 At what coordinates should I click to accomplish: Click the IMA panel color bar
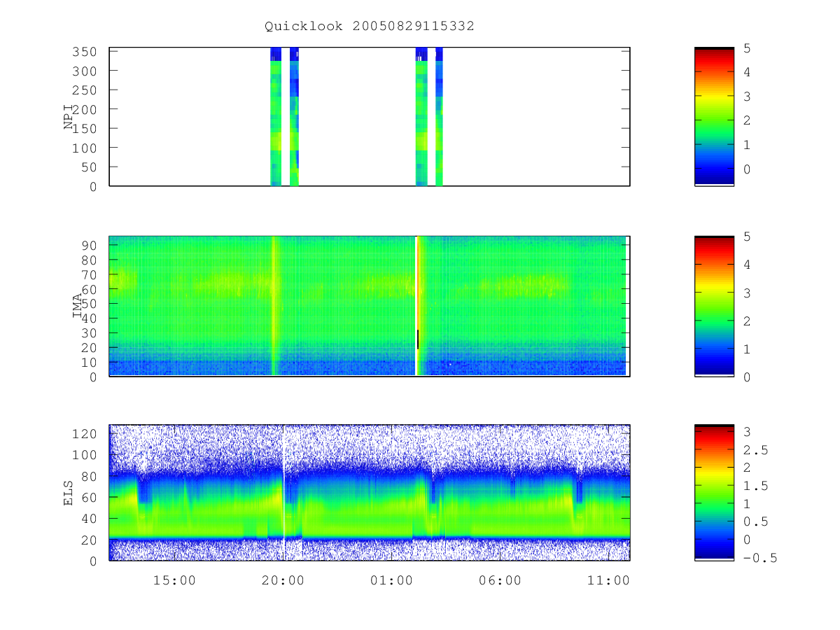tap(714, 306)
